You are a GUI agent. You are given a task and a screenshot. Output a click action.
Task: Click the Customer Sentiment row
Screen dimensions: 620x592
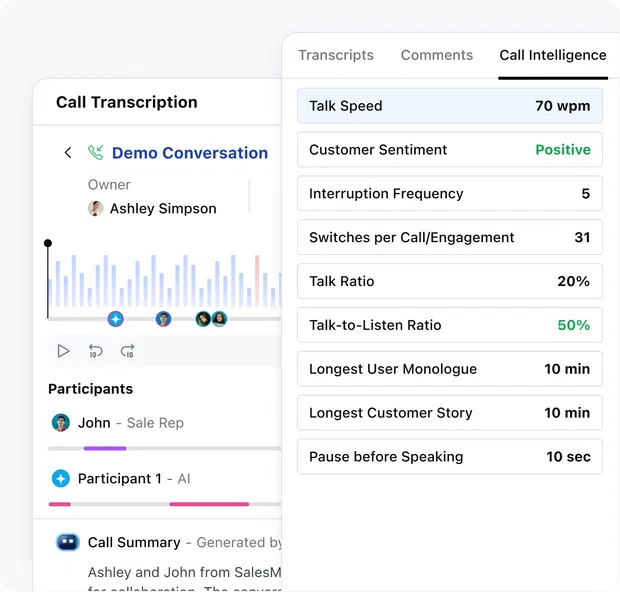coord(449,150)
